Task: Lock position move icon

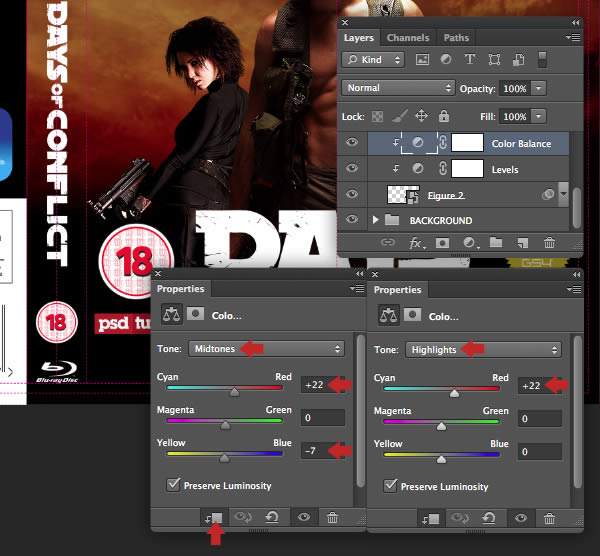Action: (x=421, y=116)
